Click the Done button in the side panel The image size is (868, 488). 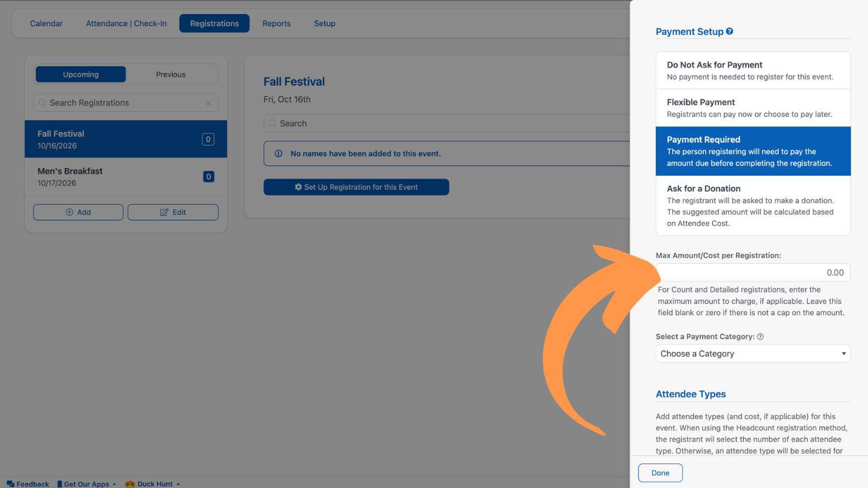click(x=660, y=473)
